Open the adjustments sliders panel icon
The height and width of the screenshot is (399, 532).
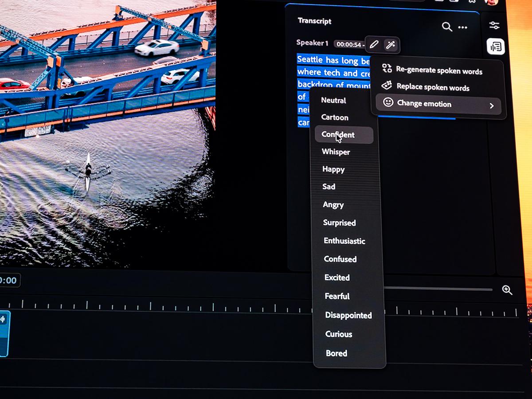pos(494,25)
